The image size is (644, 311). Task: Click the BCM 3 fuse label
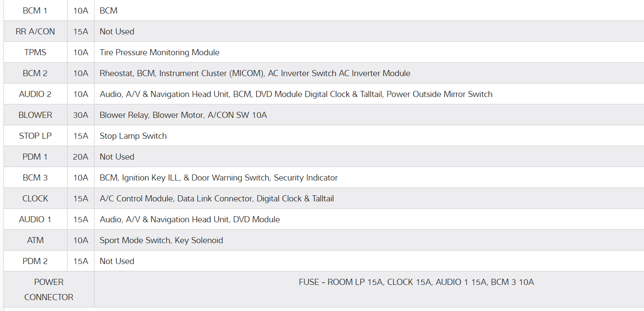tap(35, 177)
